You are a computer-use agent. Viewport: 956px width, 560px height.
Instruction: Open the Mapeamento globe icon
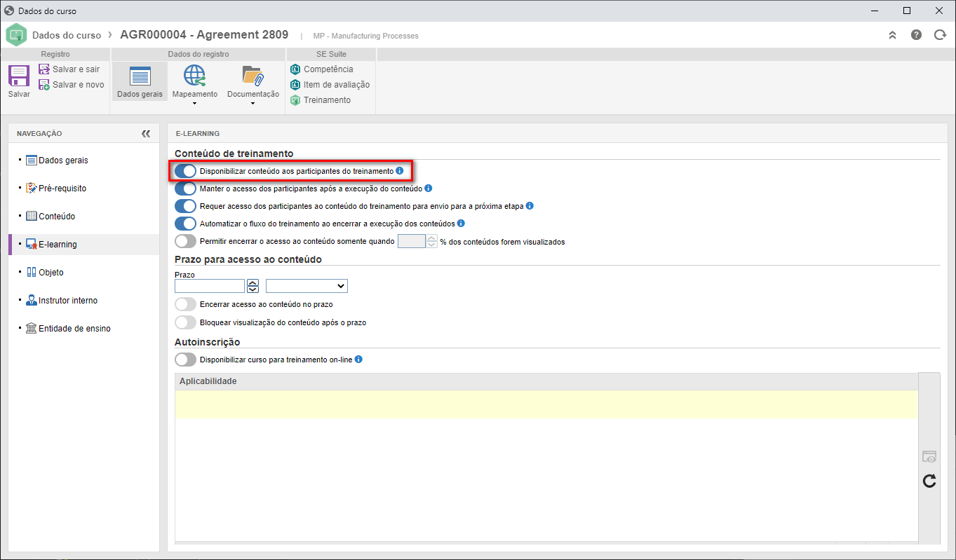coord(194,76)
